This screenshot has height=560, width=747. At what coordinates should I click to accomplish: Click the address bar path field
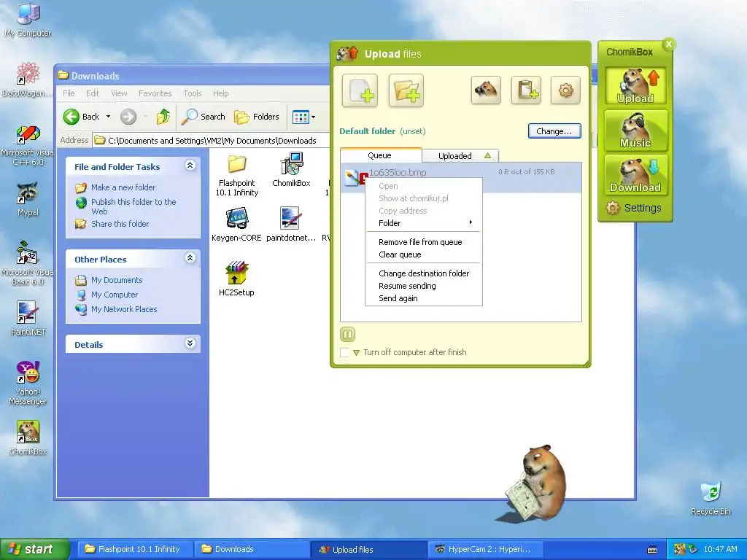(x=211, y=141)
